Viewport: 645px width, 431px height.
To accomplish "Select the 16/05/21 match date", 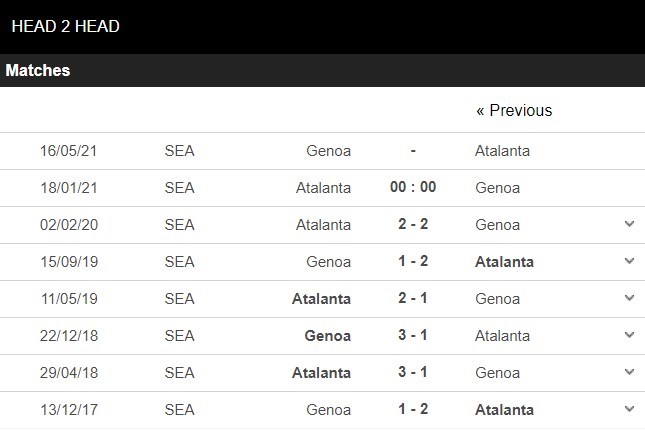I will click(x=68, y=151).
